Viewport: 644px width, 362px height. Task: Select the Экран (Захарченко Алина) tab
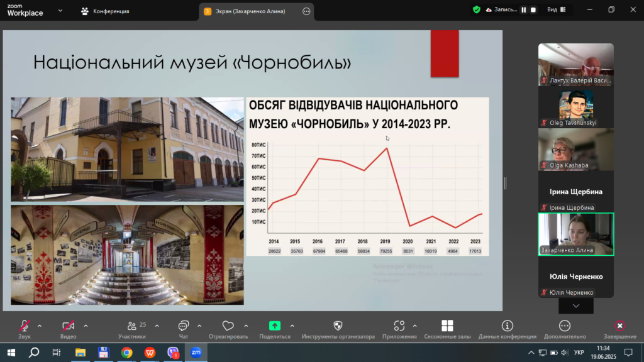point(250,11)
